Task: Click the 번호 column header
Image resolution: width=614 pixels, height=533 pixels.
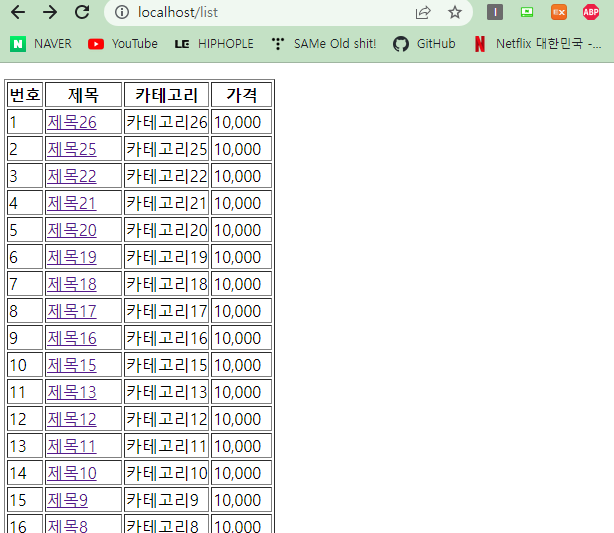Action: pos(25,95)
